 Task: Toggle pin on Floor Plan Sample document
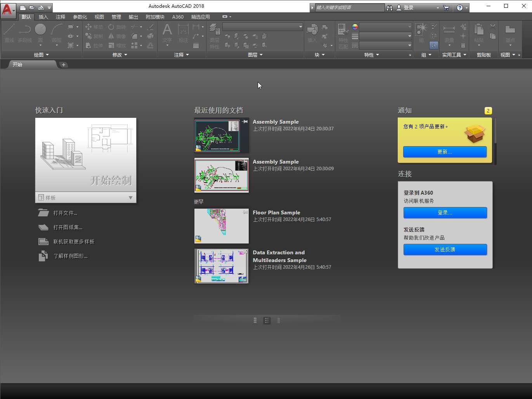tap(245, 212)
